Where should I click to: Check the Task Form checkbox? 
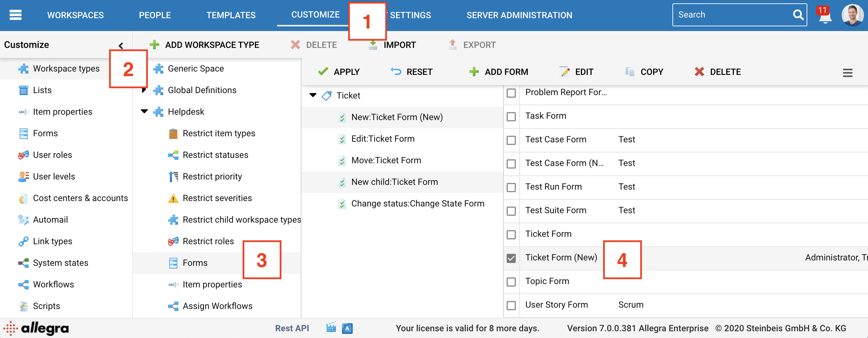[x=511, y=117]
